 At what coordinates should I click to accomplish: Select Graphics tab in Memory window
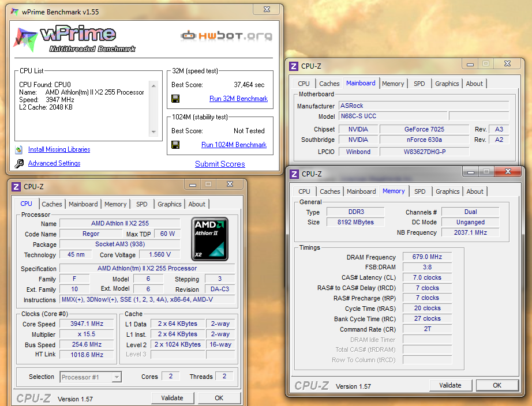448,191
